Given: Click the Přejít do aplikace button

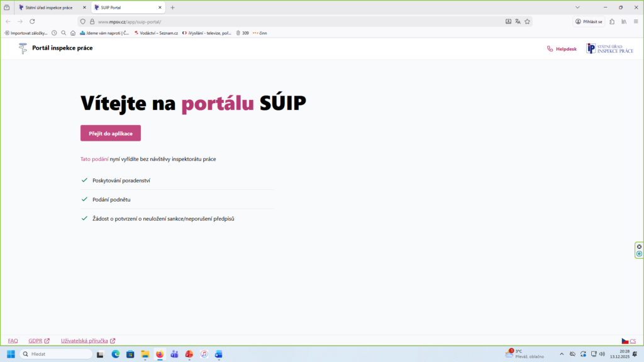Looking at the screenshot, I should [x=111, y=133].
